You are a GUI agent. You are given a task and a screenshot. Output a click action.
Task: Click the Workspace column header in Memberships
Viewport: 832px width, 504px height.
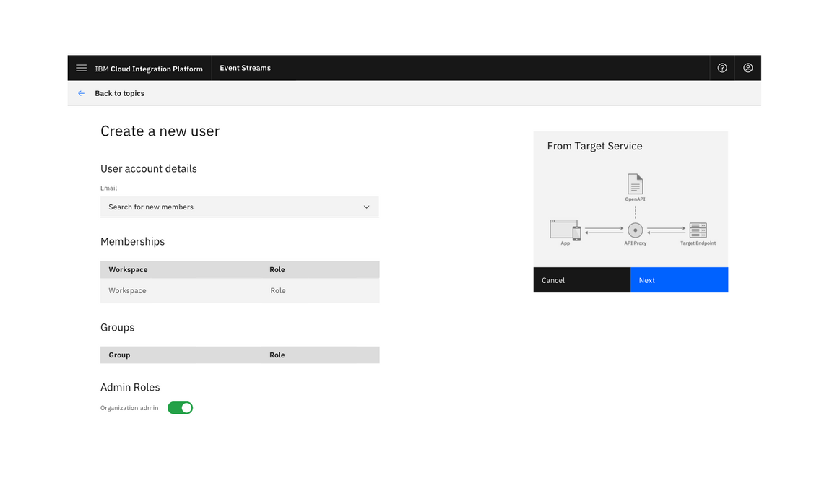(128, 269)
